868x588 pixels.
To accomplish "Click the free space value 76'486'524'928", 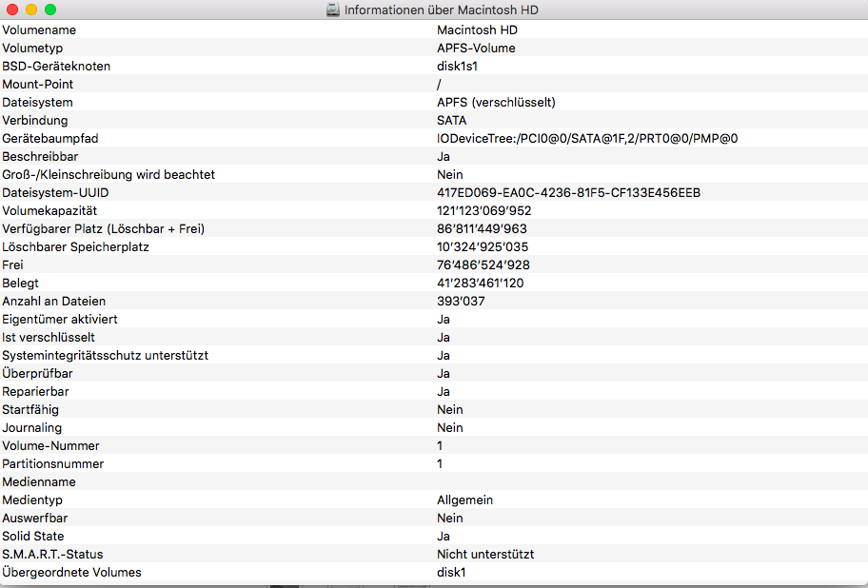I will coord(483,265).
